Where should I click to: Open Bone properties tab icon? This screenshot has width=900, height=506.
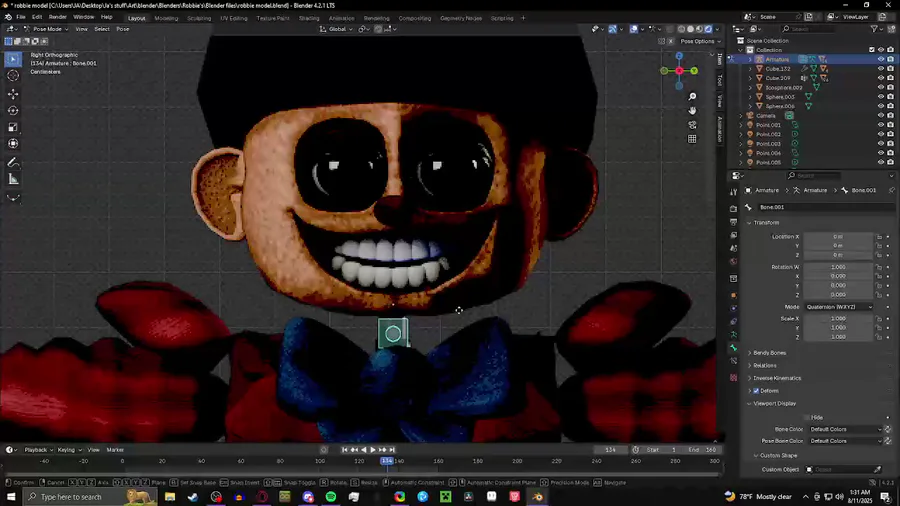(x=733, y=348)
